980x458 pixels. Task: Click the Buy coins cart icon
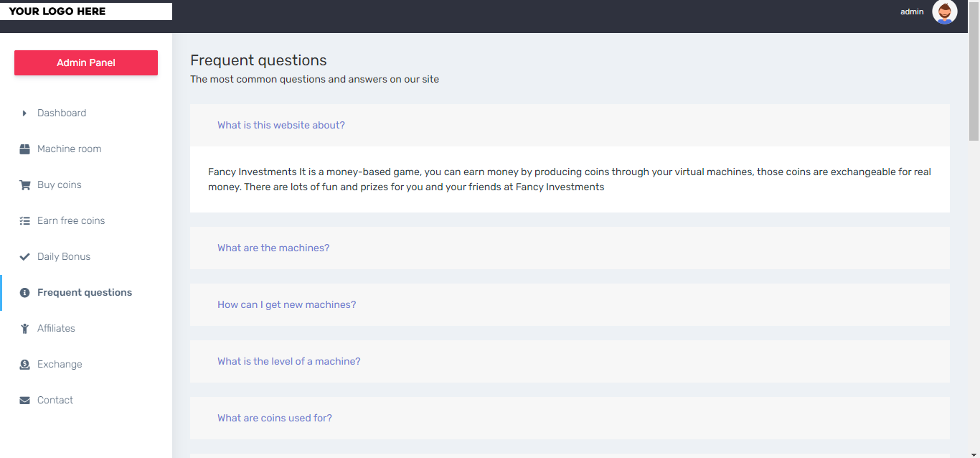[x=24, y=185]
